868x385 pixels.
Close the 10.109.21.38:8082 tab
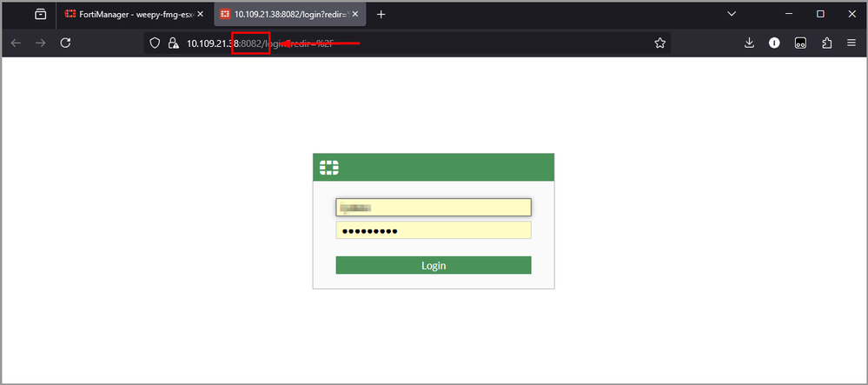[355, 15]
